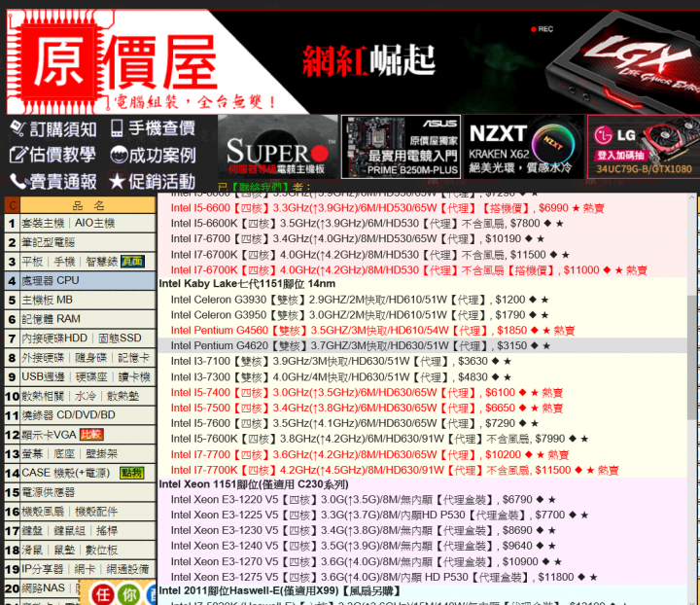Click the 頁面 badge in category 3
Screen dimensions: 700x605
coord(132,262)
